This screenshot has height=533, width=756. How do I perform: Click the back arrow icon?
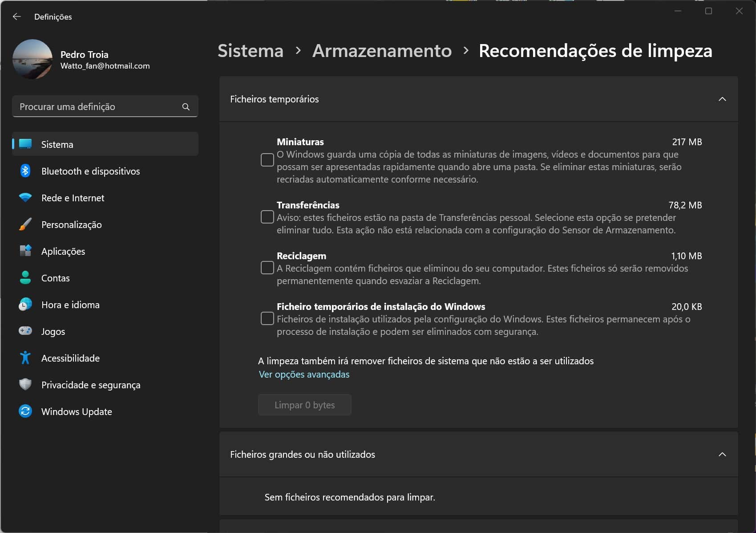(x=17, y=16)
